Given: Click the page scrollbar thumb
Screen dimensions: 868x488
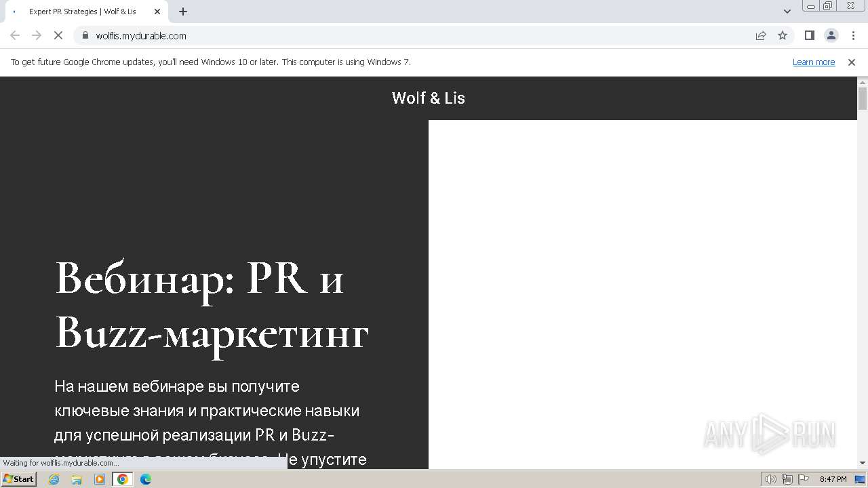Looking at the screenshot, I should click(863, 98).
